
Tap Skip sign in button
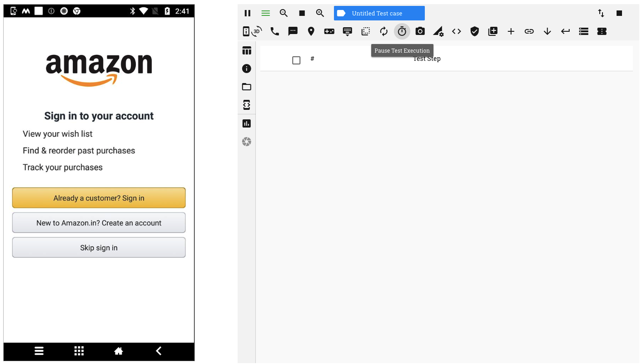point(99,247)
